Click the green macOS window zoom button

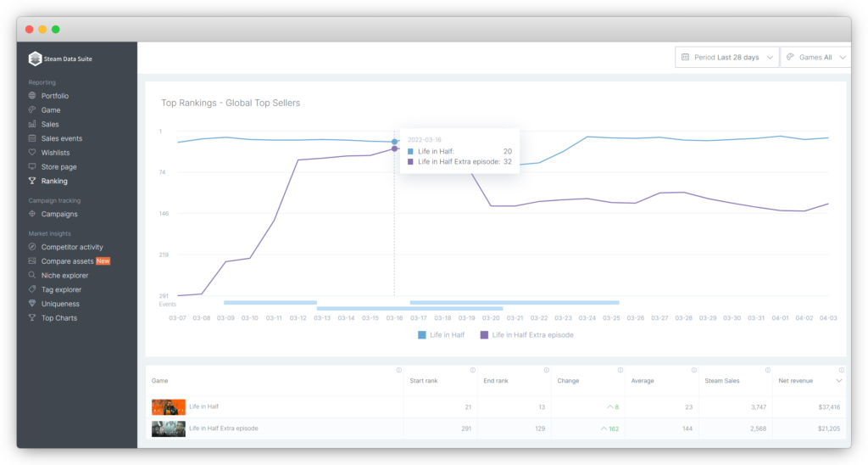coord(55,30)
